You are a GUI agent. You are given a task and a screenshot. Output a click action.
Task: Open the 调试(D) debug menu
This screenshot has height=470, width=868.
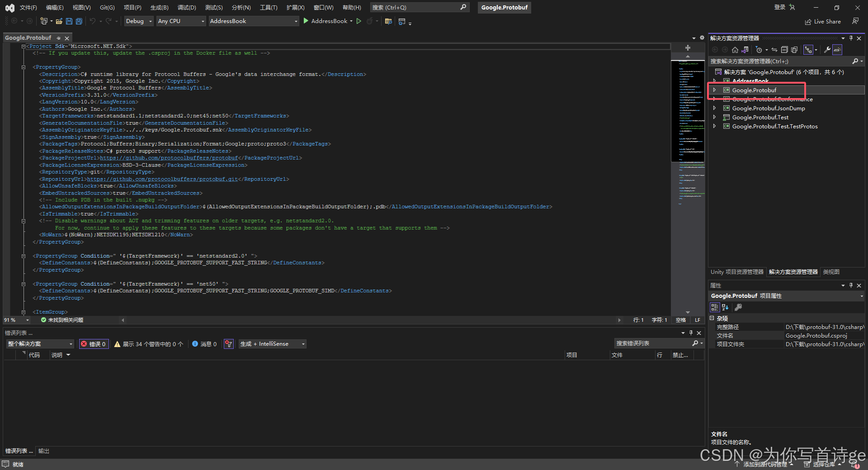pos(187,8)
